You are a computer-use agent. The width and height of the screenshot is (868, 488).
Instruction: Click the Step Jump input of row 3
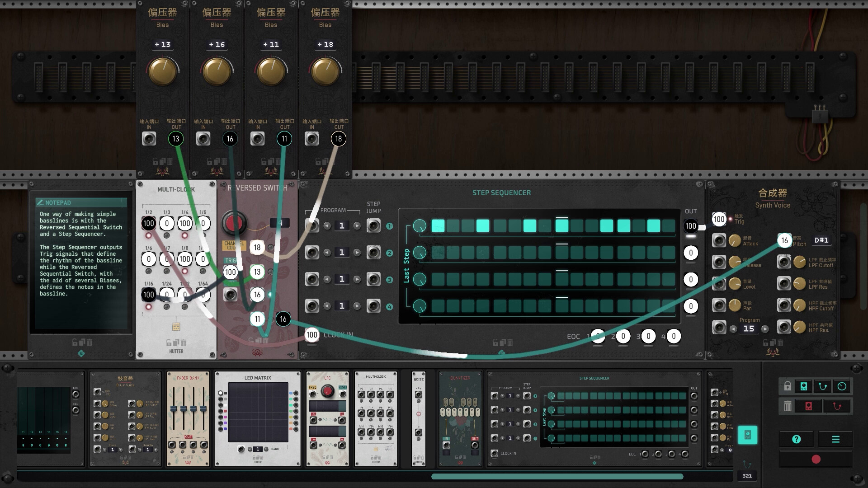[374, 279]
